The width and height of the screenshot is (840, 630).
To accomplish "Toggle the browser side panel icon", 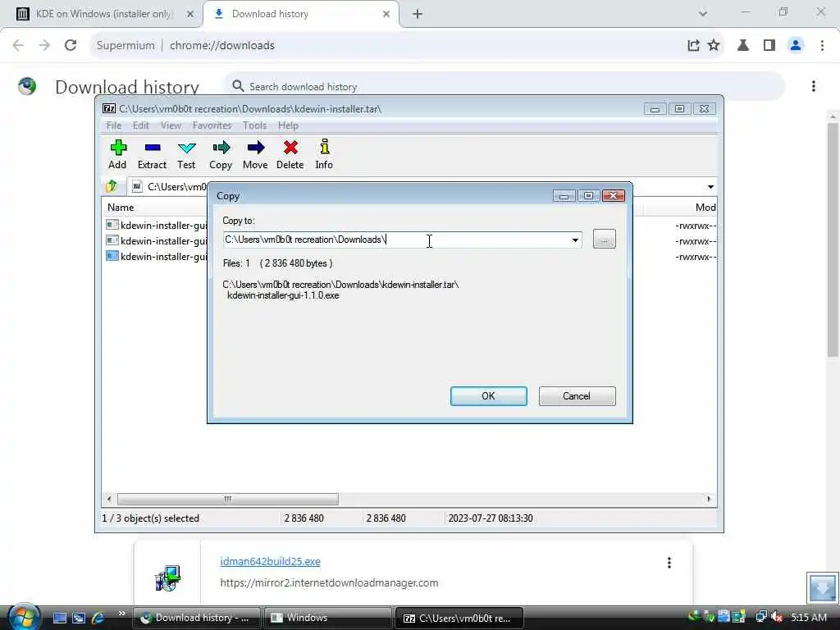I will [x=769, y=45].
